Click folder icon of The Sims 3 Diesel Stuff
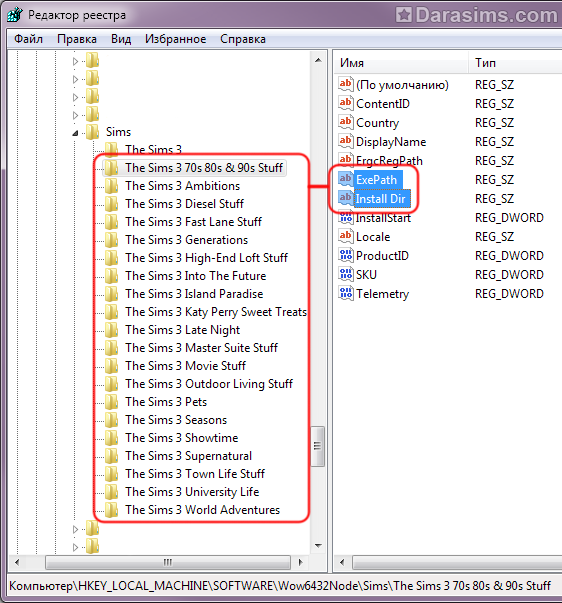This screenshot has width=562, height=603. pos(112,204)
